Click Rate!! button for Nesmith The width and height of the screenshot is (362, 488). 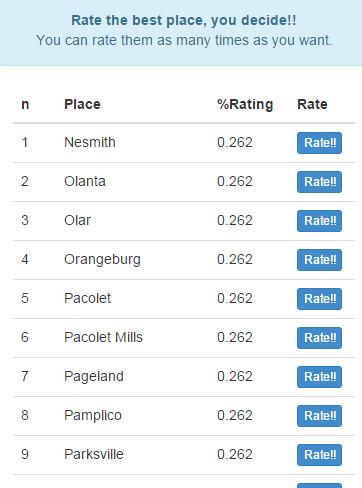click(x=319, y=143)
